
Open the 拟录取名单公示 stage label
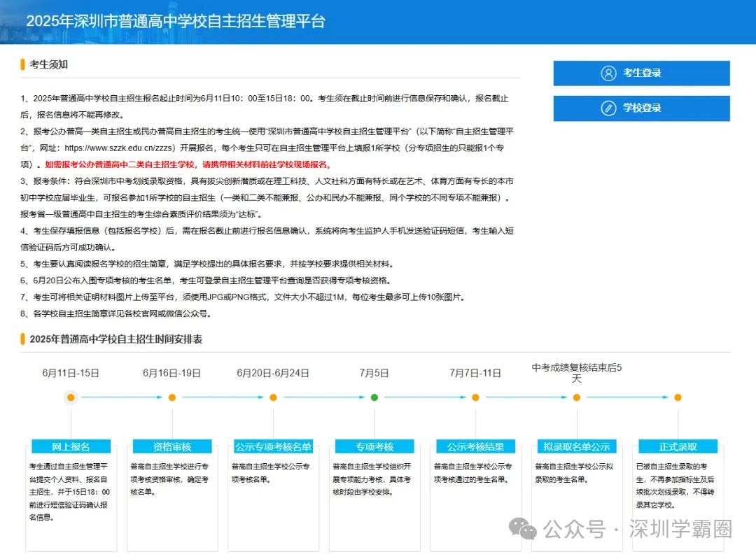[577, 447]
